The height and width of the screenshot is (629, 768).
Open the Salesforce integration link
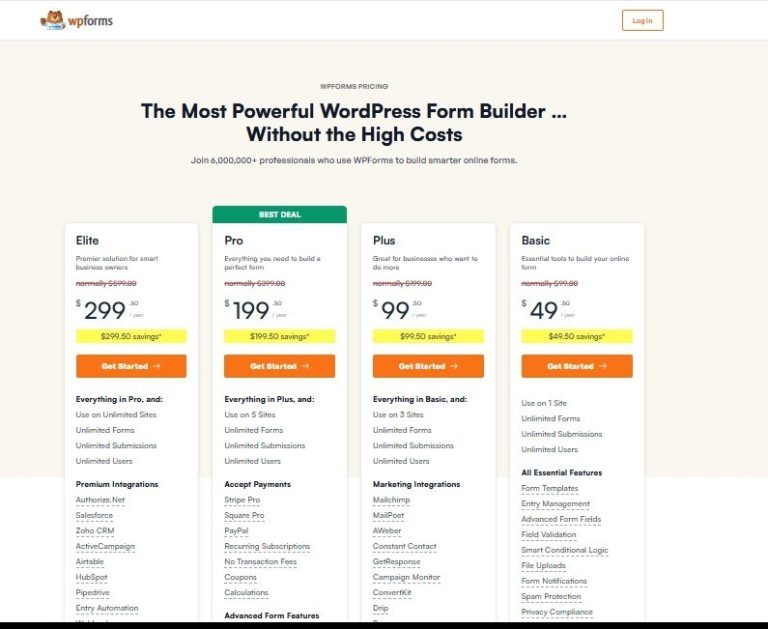[x=94, y=515]
